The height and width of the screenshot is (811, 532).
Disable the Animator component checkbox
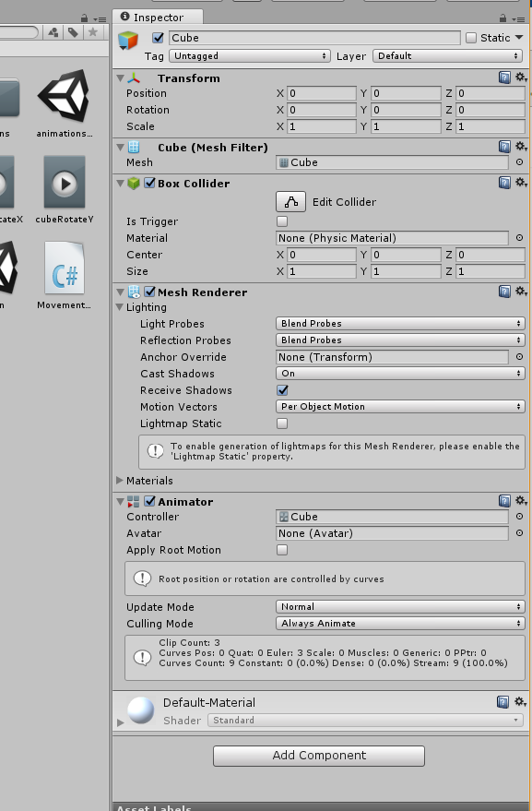coord(150,501)
